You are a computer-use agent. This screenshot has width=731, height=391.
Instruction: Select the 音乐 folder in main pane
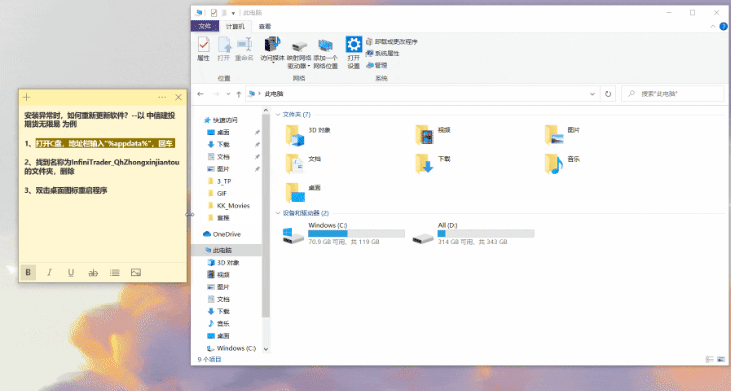[563, 164]
